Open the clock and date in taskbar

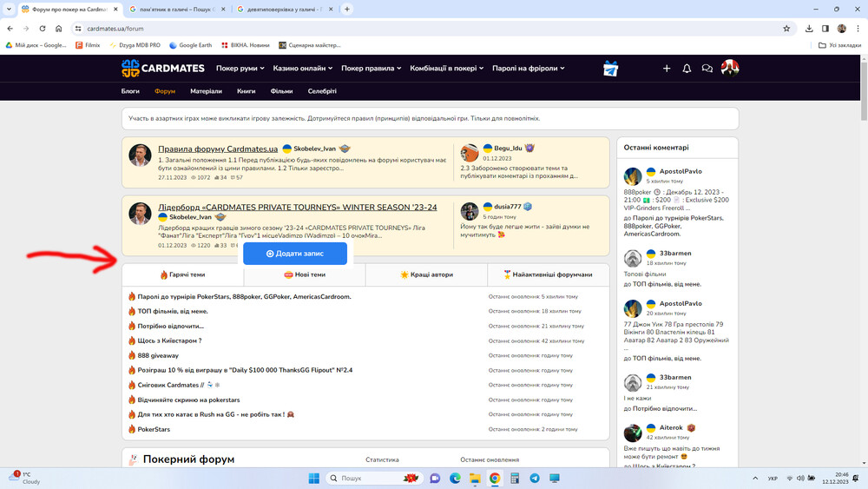click(x=835, y=478)
